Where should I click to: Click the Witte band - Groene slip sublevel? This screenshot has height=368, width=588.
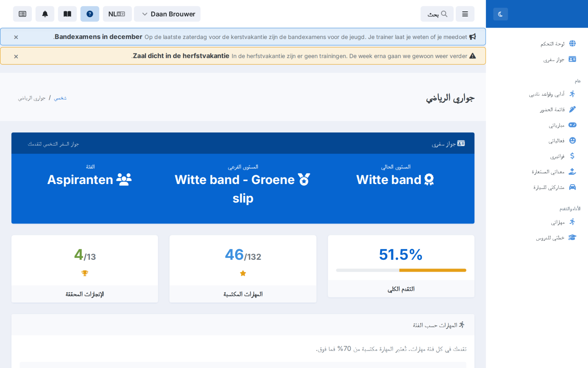(x=243, y=189)
